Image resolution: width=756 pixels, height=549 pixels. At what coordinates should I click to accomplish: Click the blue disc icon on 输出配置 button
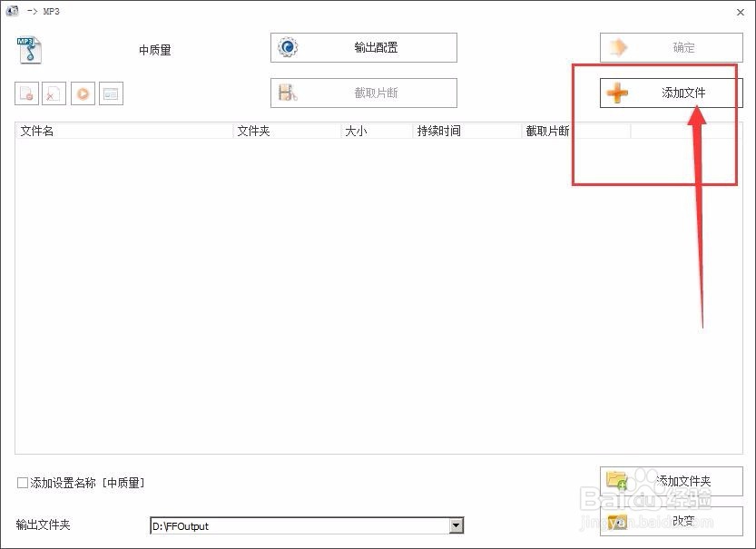click(288, 47)
